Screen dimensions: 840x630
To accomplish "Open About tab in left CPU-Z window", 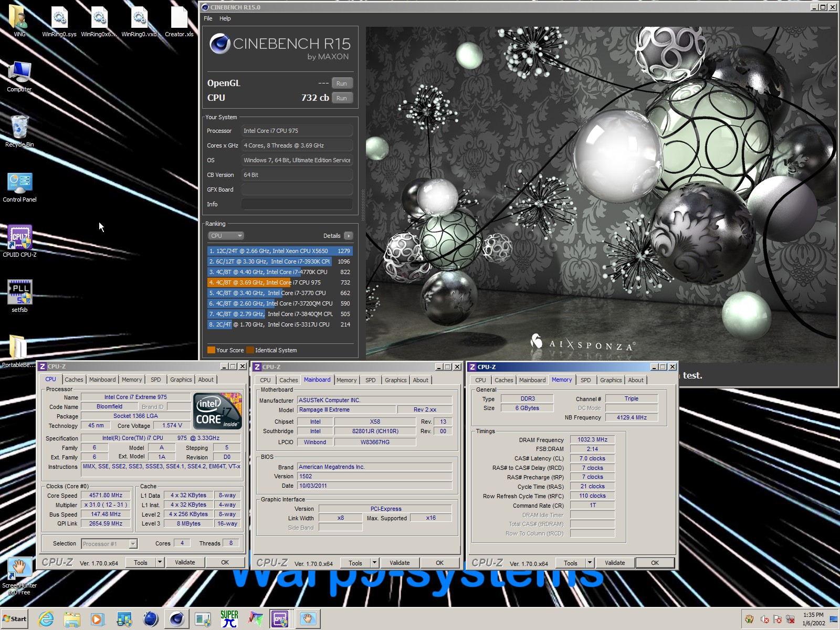I will coord(206,380).
